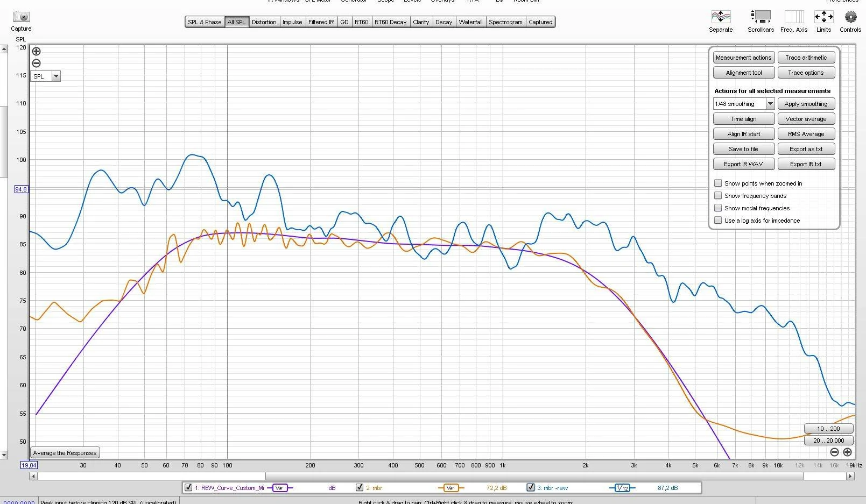Click the blue 1/12 trace swatch for mbr -raw
The height and width of the screenshot is (504, 866).
(622, 488)
